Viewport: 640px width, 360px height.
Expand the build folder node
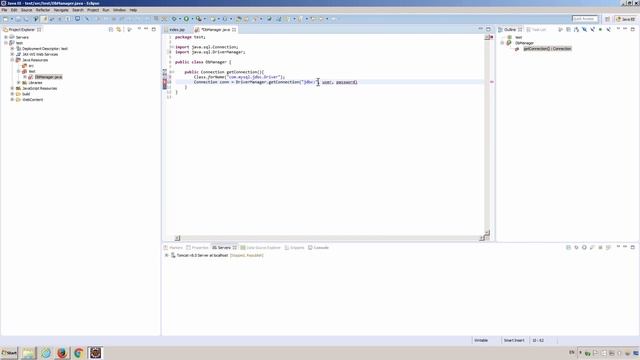point(12,94)
